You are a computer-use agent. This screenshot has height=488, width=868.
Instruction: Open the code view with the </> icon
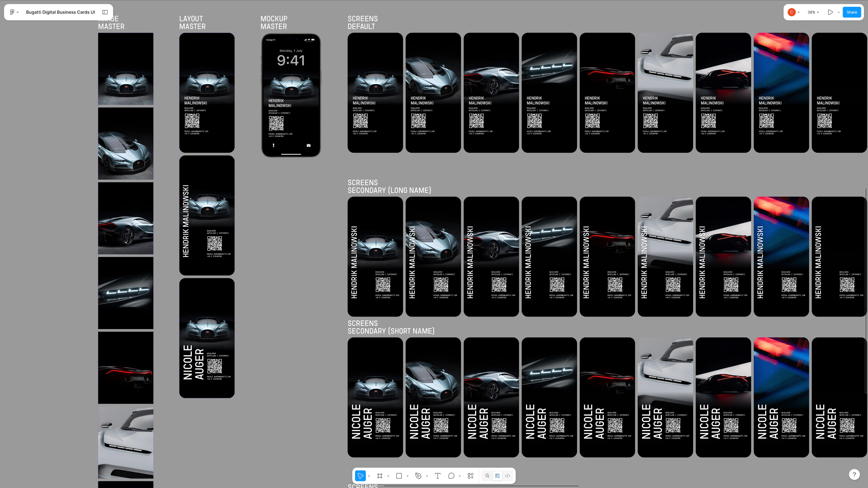coord(508,476)
